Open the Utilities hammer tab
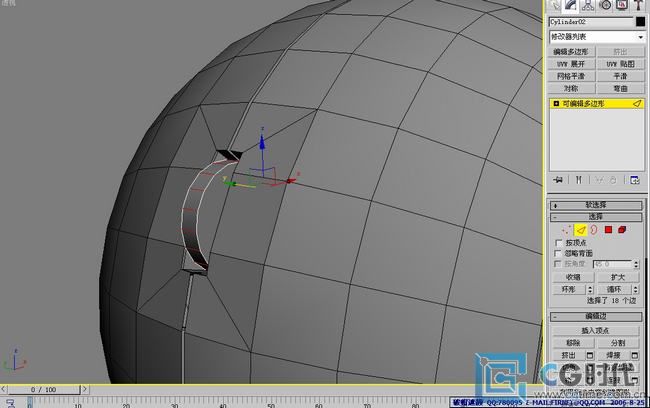Image resolution: width=650 pixels, height=408 pixels. [x=638, y=5]
